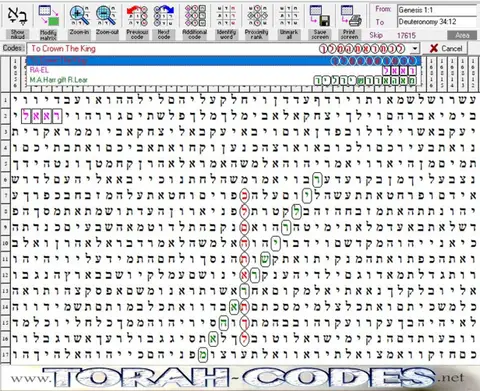
Task: Click the To field showing Deuteronomy 34:12
Action: pyautogui.click(x=437, y=22)
